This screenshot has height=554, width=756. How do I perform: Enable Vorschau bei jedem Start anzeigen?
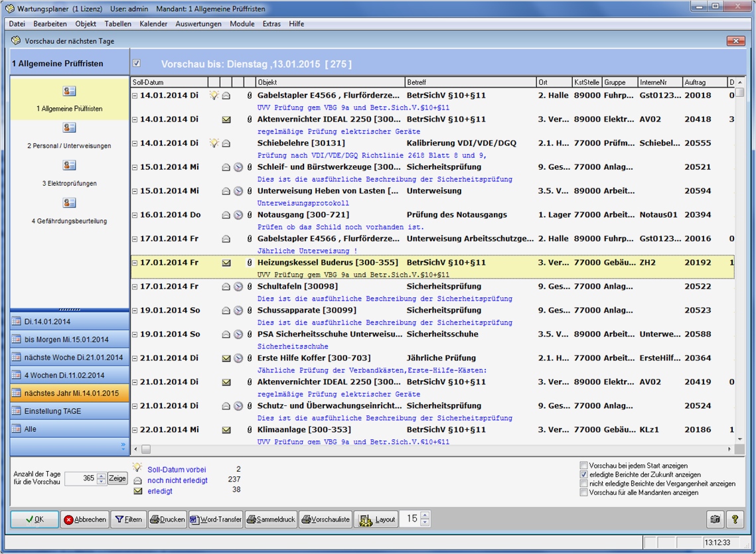pos(582,466)
